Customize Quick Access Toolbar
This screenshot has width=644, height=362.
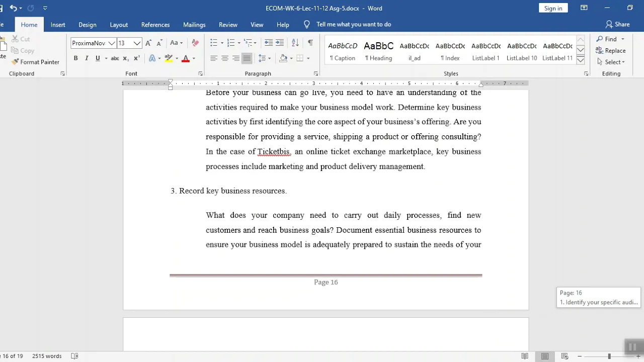[45, 8]
